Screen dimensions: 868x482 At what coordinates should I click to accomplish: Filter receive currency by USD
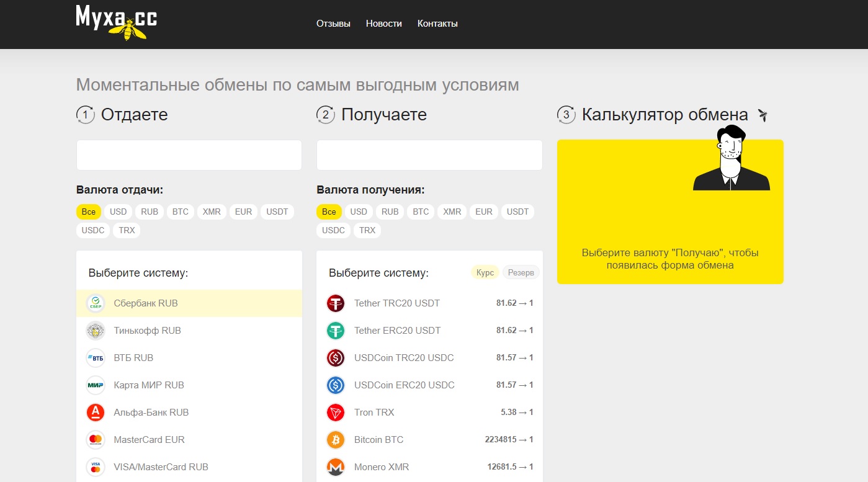tap(359, 212)
